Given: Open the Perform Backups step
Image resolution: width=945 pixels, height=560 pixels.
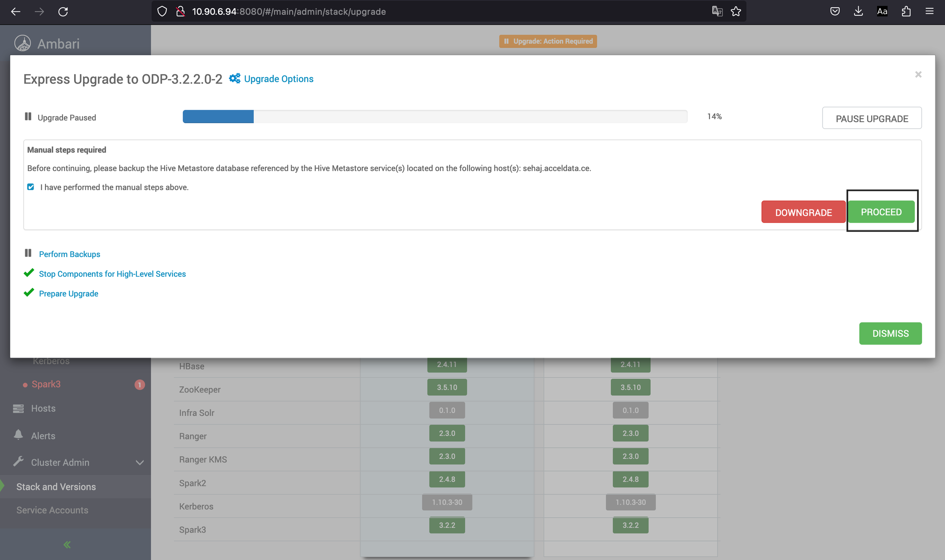Looking at the screenshot, I should (70, 254).
